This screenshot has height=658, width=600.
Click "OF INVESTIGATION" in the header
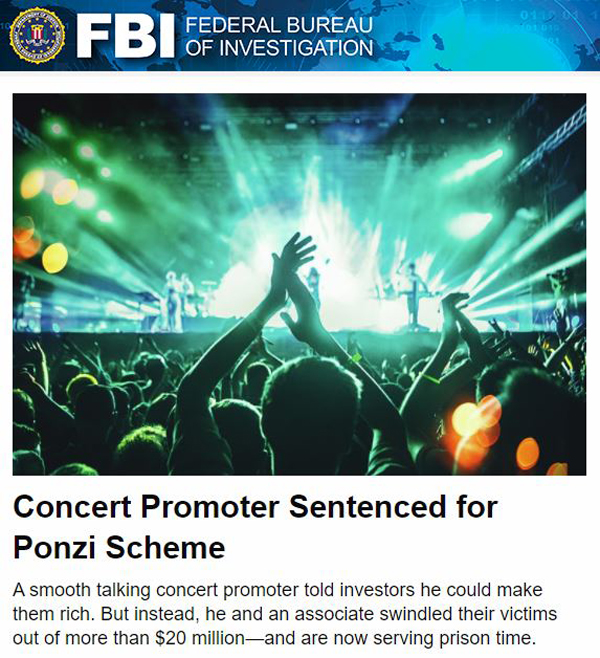click(x=279, y=47)
